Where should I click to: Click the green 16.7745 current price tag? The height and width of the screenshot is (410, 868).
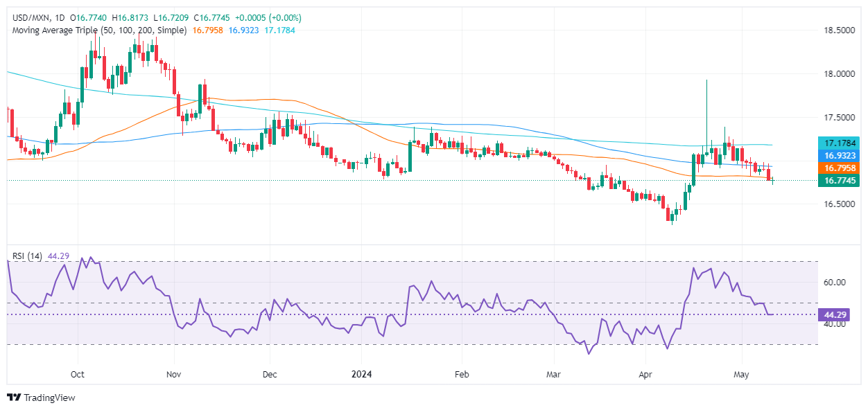click(x=840, y=180)
